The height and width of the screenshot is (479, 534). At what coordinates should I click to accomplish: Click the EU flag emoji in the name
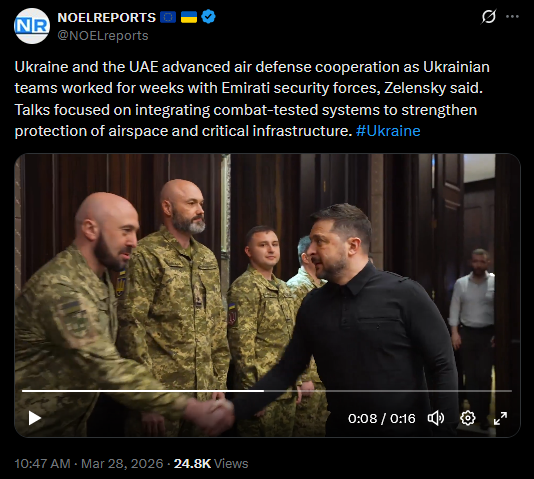click(x=168, y=17)
